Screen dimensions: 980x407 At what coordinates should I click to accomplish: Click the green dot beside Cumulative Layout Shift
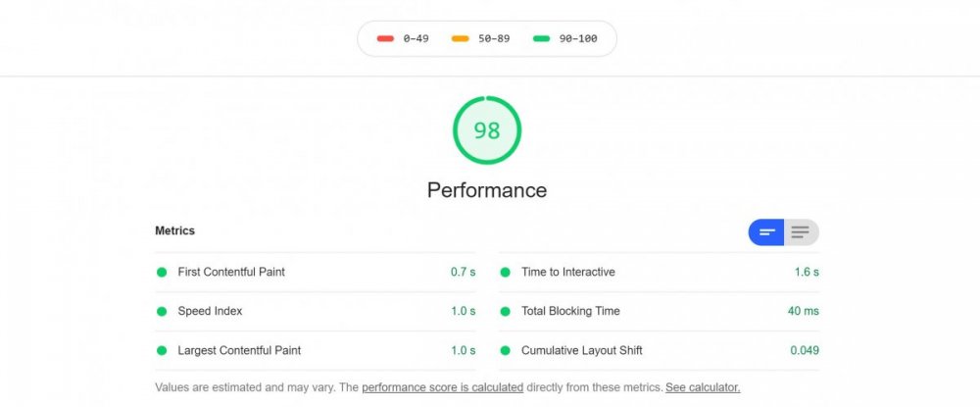click(506, 350)
